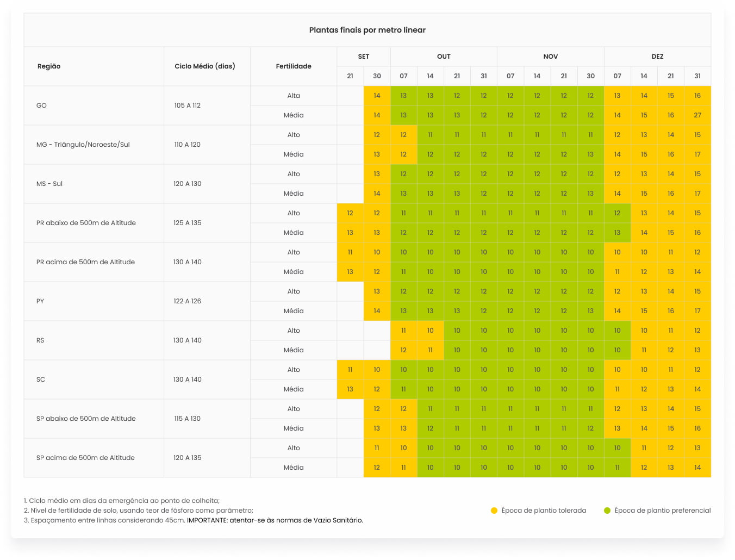The image size is (735, 560).
Task: Click the yellow 'Época de plantio tolerada' legend dot
Action: (x=494, y=511)
